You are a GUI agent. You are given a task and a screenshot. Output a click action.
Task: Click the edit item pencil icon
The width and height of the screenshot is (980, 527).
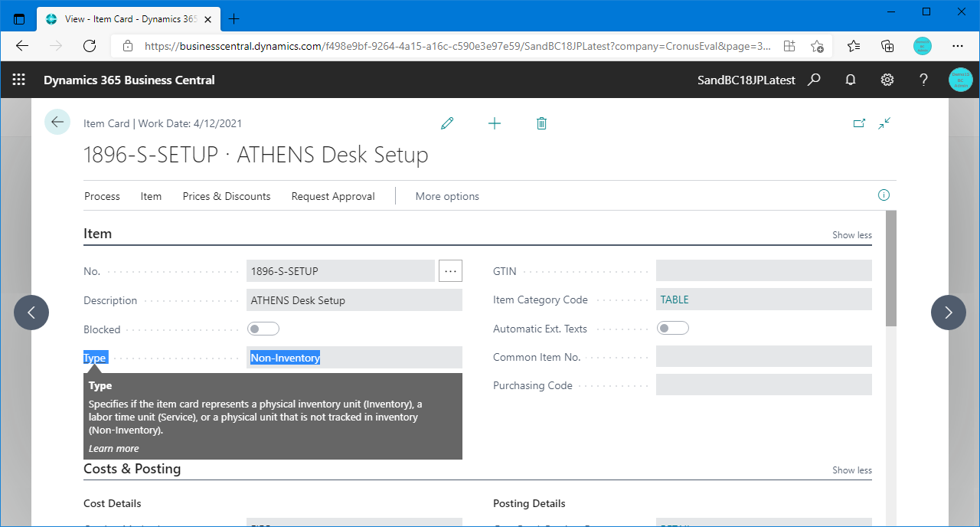(x=447, y=123)
